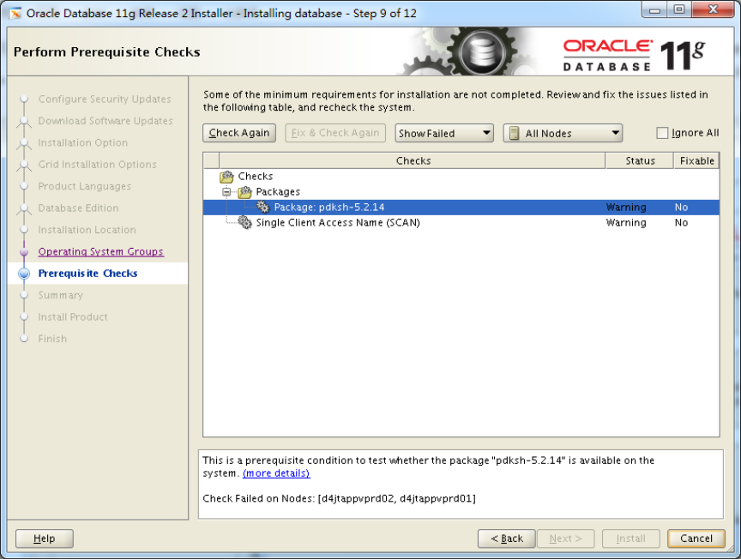Image resolution: width=741 pixels, height=560 pixels.
Task: Click the No fixable value for pdksh row
Action: click(681, 208)
